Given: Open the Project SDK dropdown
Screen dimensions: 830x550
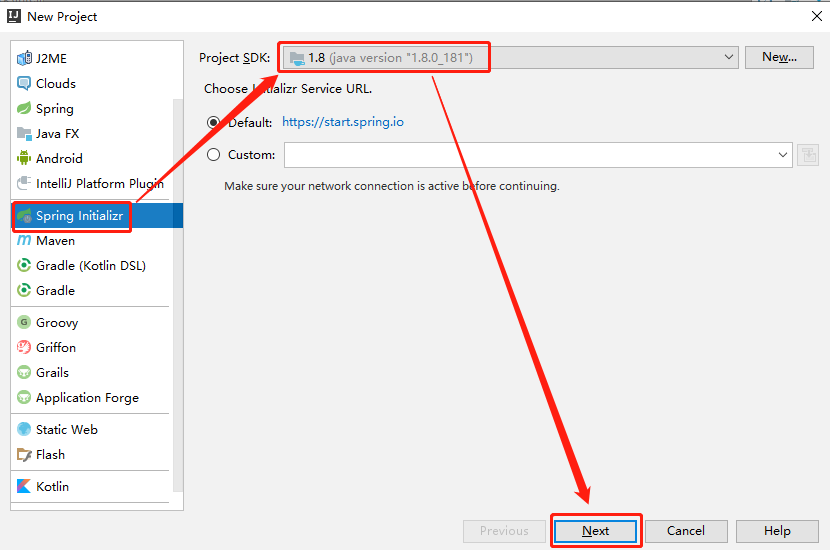Looking at the screenshot, I should (510, 57).
